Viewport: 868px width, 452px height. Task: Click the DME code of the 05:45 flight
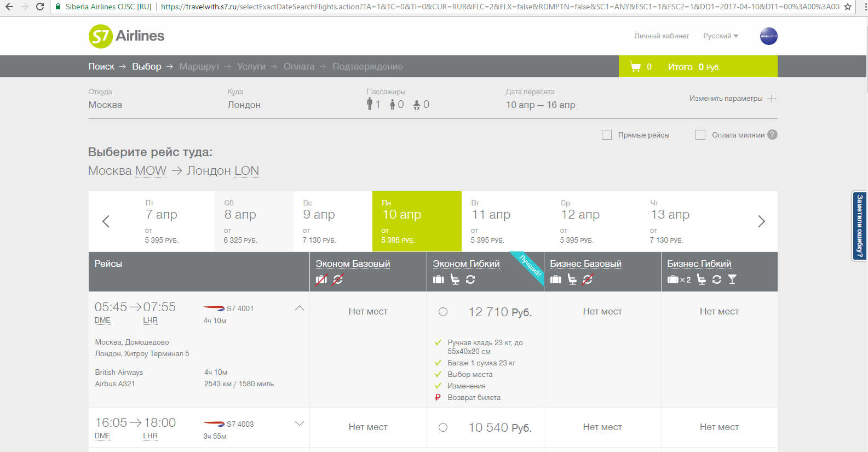point(102,321)
